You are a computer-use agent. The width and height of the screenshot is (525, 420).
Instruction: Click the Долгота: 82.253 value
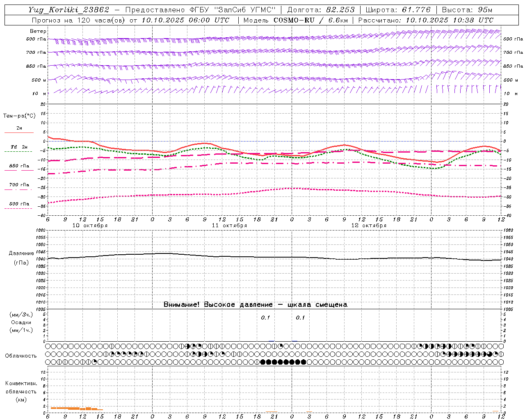pyautogui.click(x=321, y=10)
